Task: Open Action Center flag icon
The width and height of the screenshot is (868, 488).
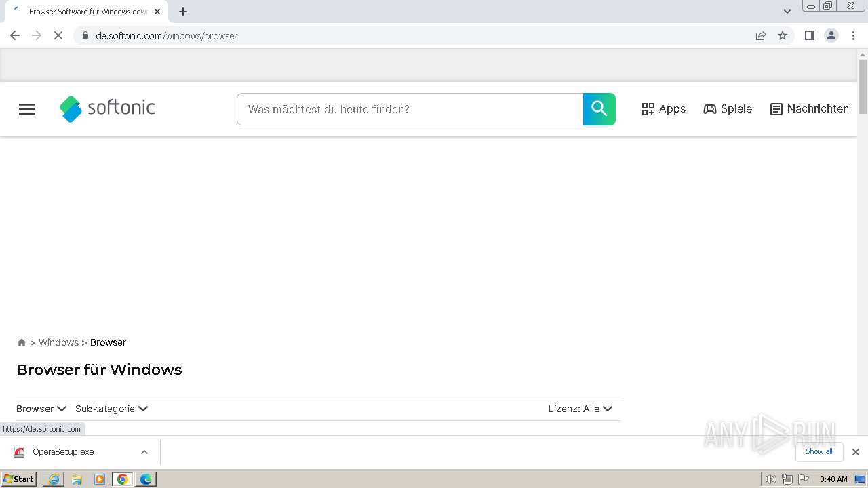Action: pyautogui.click(x=804, y=479)
